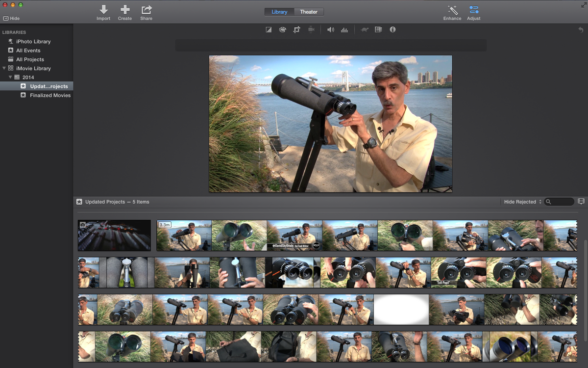Open the Volume adjustment tool

point(331,29)
